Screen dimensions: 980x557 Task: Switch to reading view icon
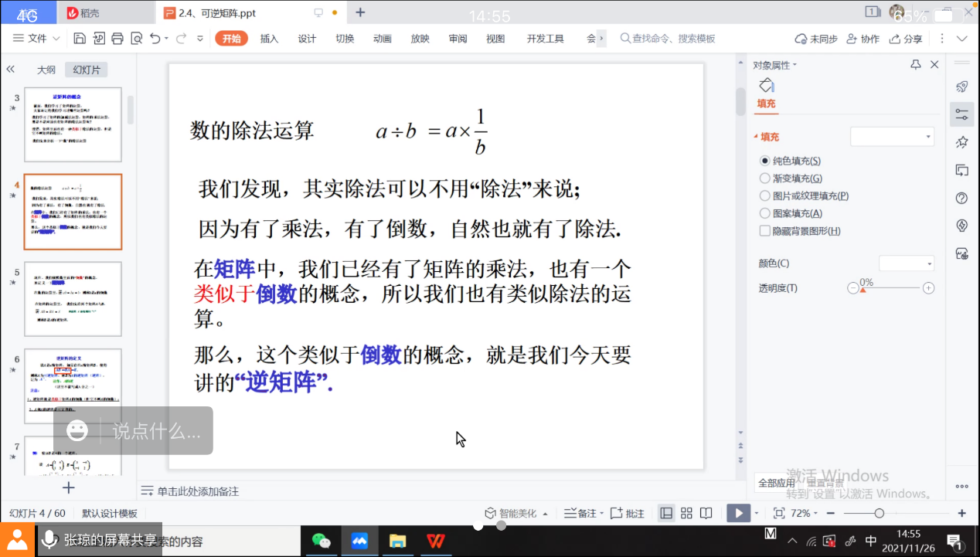pyautogui.click(x=706, y=513)
